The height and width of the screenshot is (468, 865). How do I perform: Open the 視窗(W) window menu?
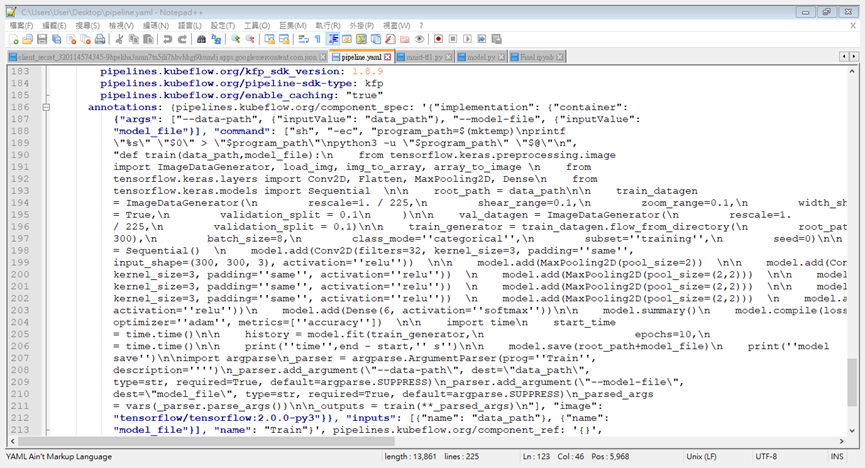click(397, 25)
